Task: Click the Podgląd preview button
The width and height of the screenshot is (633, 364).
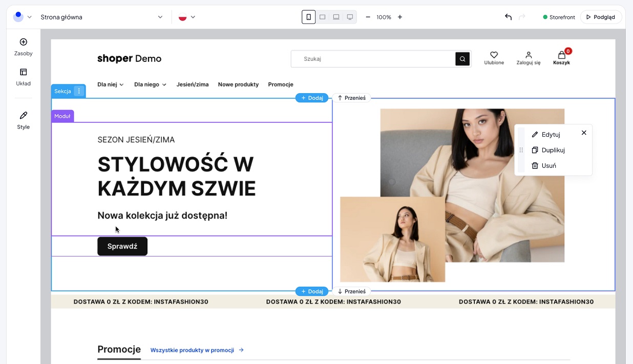Action: click(601, 17)
